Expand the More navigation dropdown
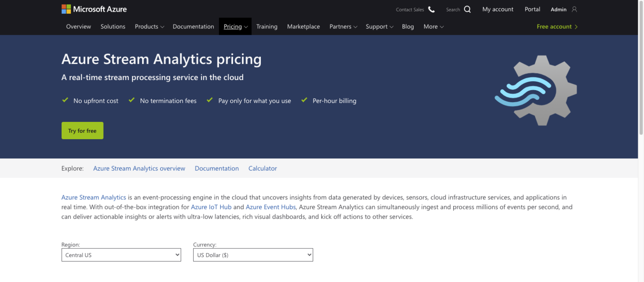Screen dimensions: 644x282 [x=433, y=26]
